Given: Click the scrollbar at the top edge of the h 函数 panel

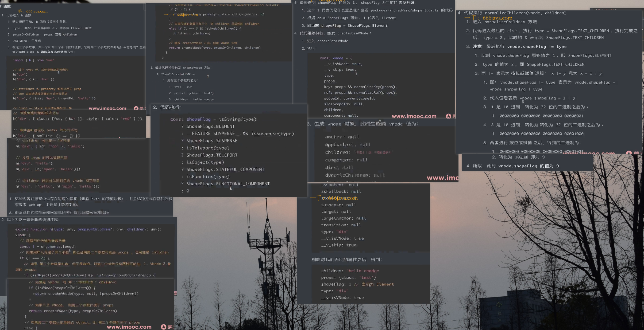Looking at the screenshot, I should (144, 7).
